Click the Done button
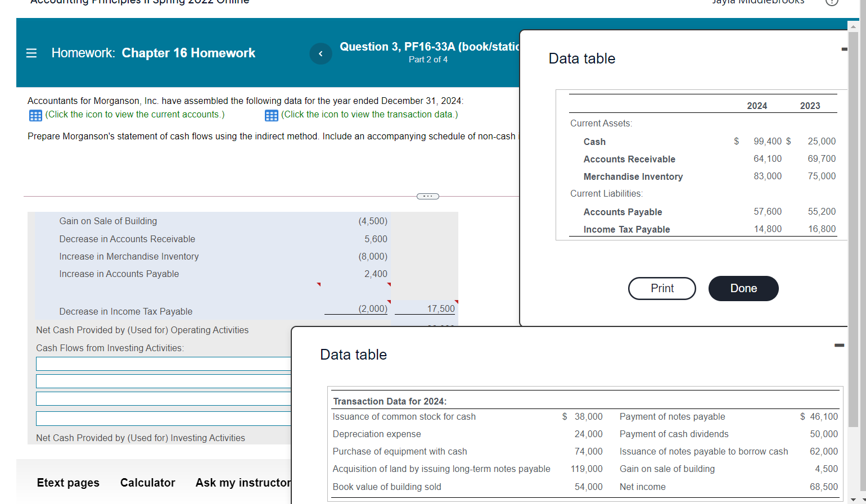866x504 pixels. coord(743,288)
